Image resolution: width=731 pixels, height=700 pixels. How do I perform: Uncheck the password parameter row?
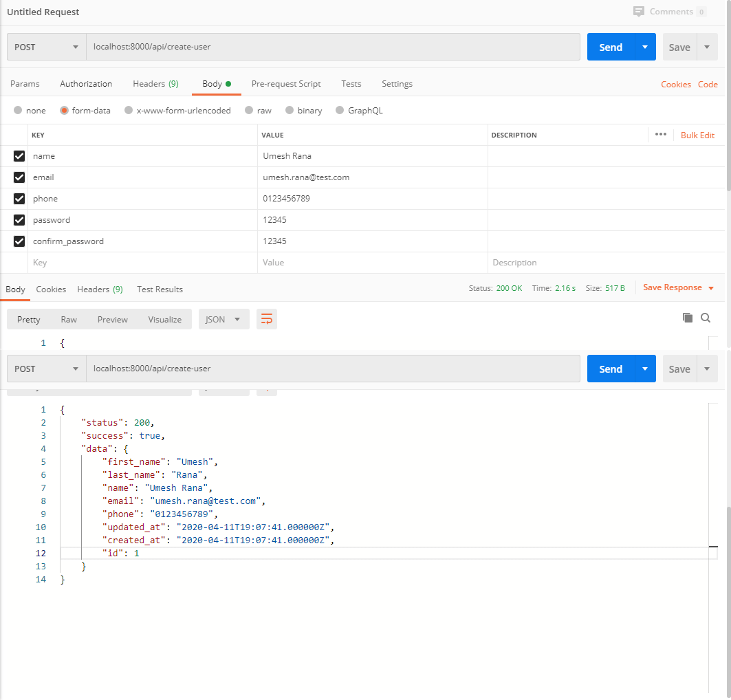pyautogui.click(x=19, y=220)
